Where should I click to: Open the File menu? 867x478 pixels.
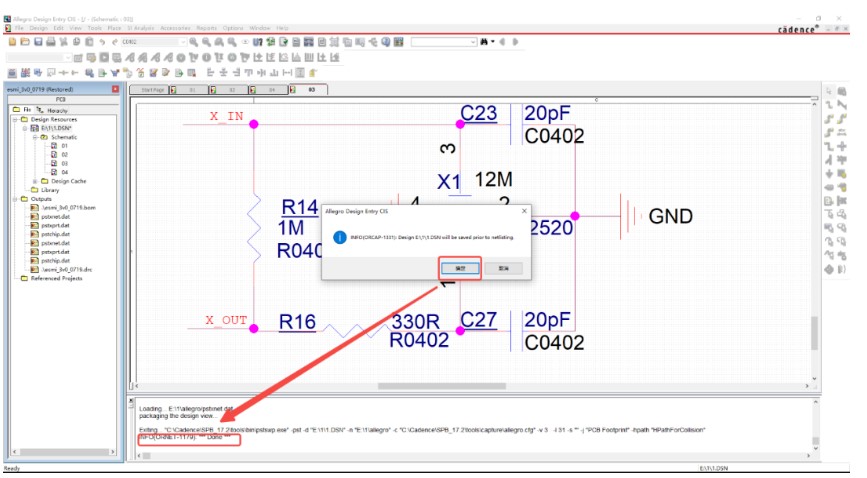coord(19,28)
